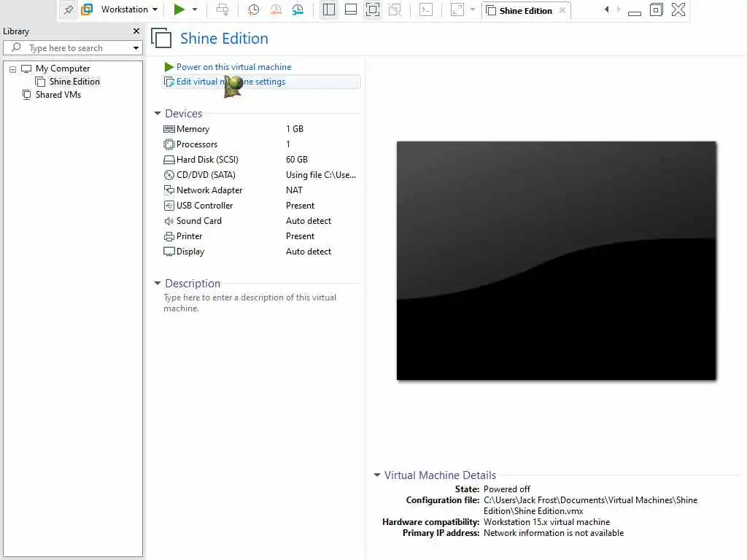Toggle the thumbnail bar view icon
Screen dimensions: 747x560
[351, 9]
